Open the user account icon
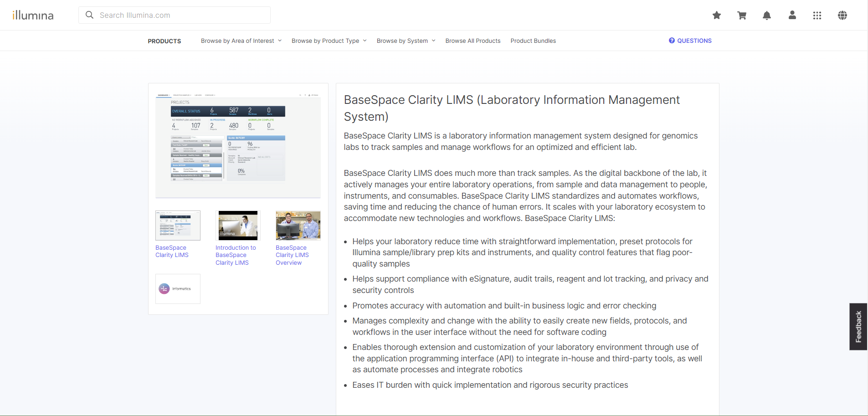This screenshot has width=868, height=416. click(x=792, y=15)
